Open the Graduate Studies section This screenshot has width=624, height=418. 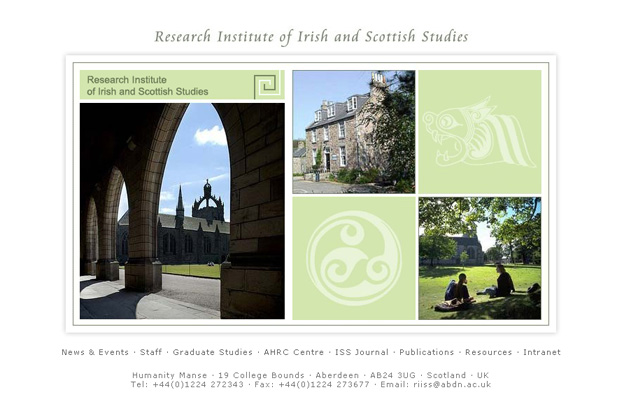tap(212, 352)
